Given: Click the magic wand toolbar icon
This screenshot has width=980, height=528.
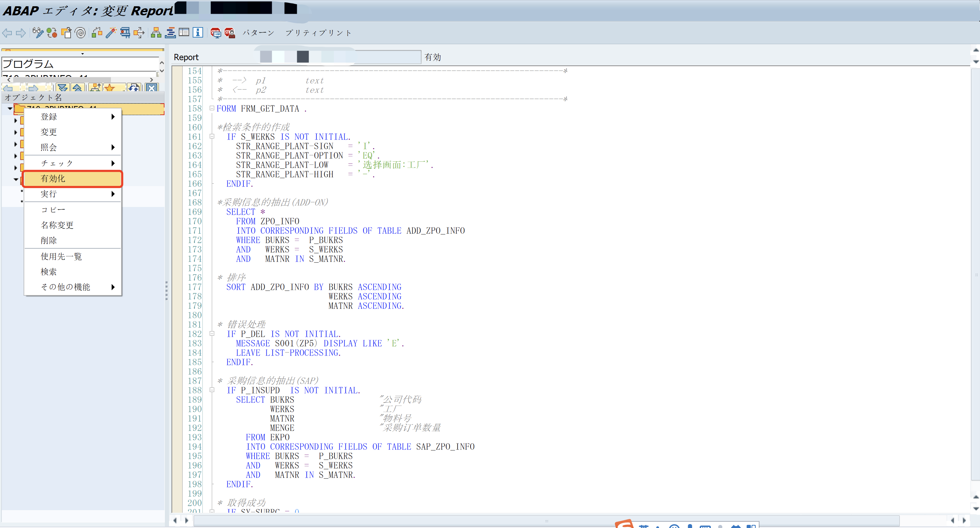Looking at the screenshot, I should 111,33.
